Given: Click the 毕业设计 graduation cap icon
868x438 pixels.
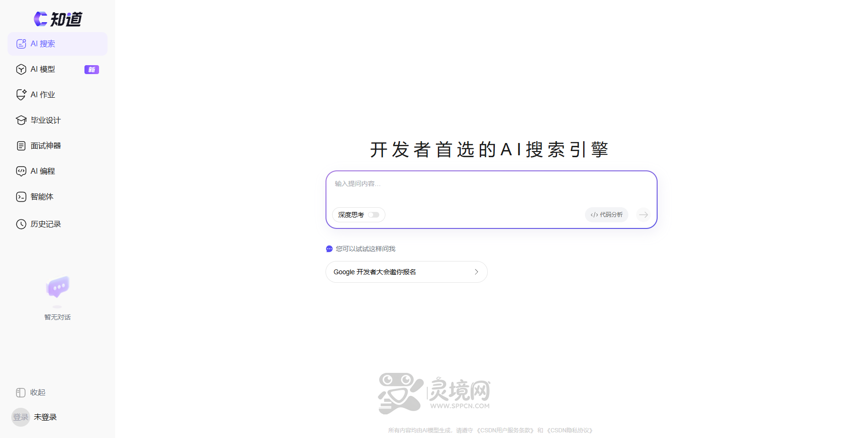Looking at the screenshot, I should point(21,120).
